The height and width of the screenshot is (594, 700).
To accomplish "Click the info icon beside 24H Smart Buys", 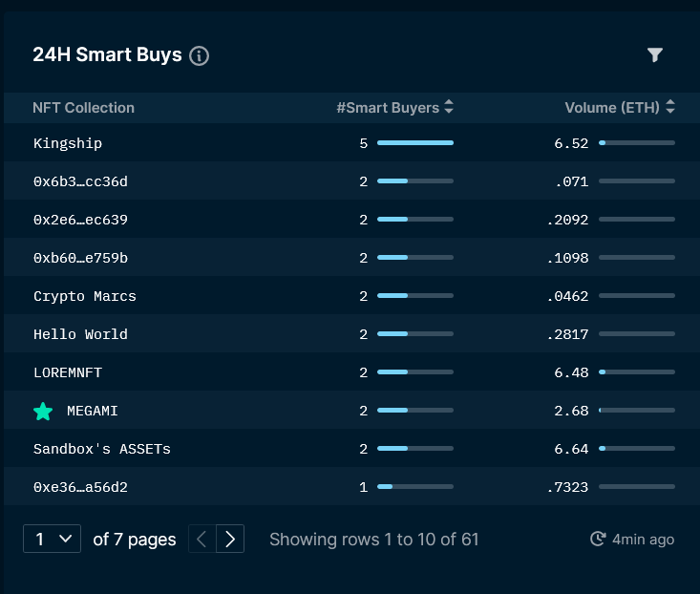I will (199, 55).
